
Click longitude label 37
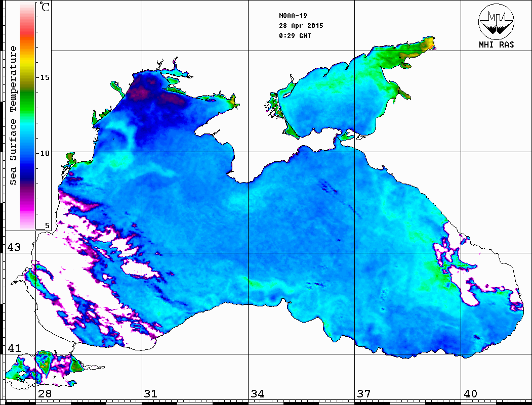(x=364, y=393)
